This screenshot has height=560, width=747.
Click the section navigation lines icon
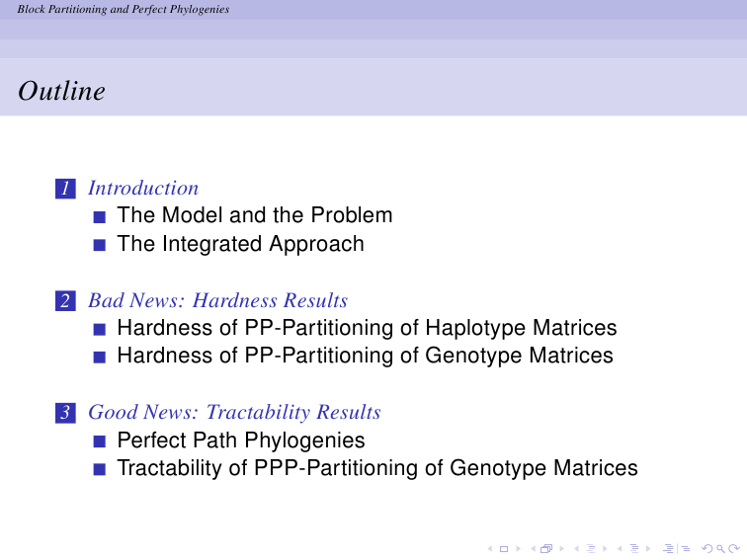pyautogui.click(x=634, y=549)
